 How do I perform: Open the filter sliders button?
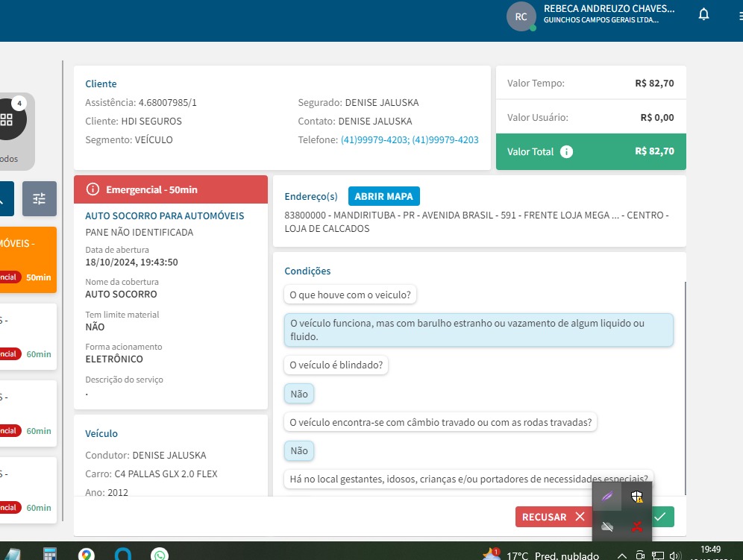[40, 198]
